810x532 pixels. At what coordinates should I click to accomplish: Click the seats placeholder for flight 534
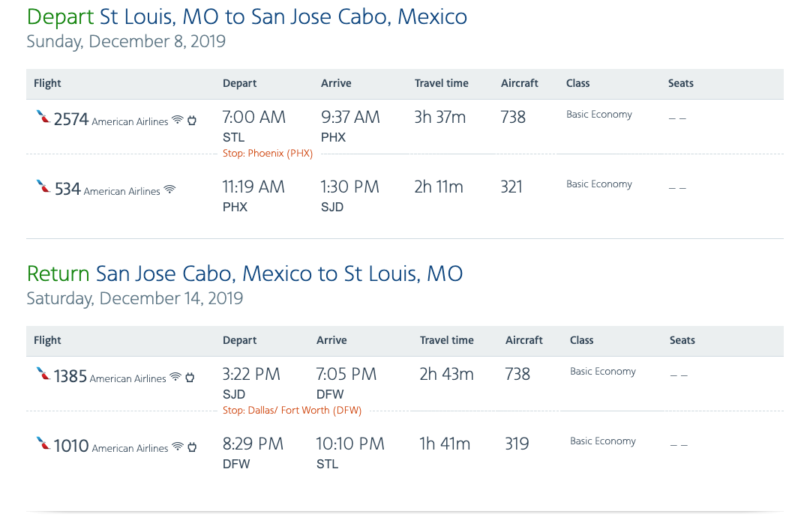pos(677,187)
